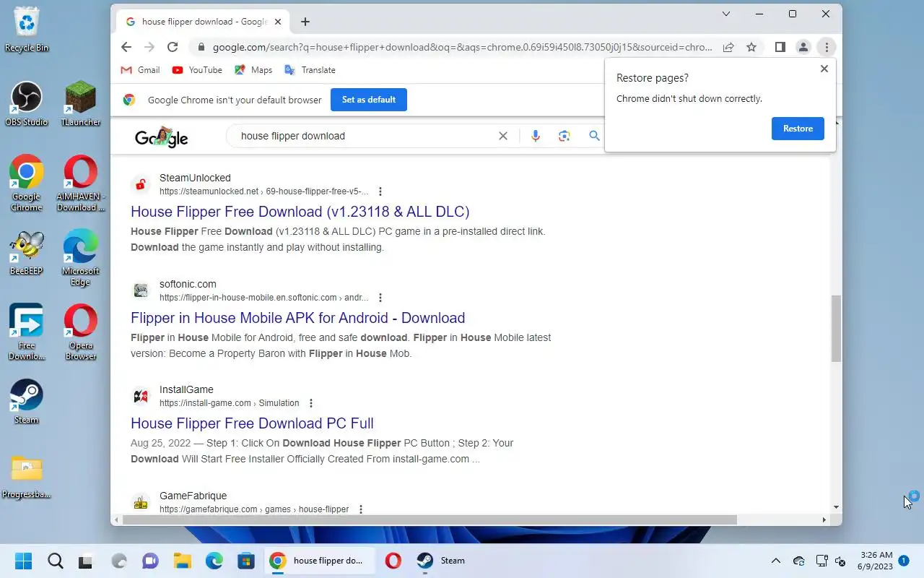Open taskbar Search
The image size is (924, 578).
pos(55,561)
